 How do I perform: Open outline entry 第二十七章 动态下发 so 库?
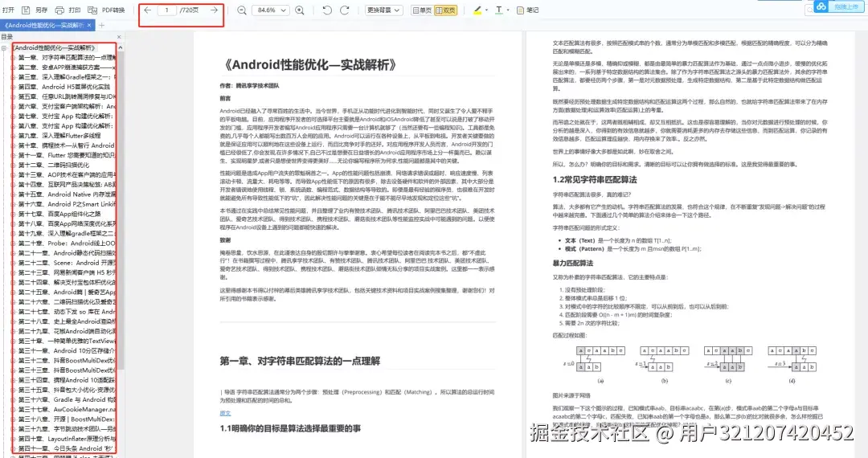coord(67,312)
